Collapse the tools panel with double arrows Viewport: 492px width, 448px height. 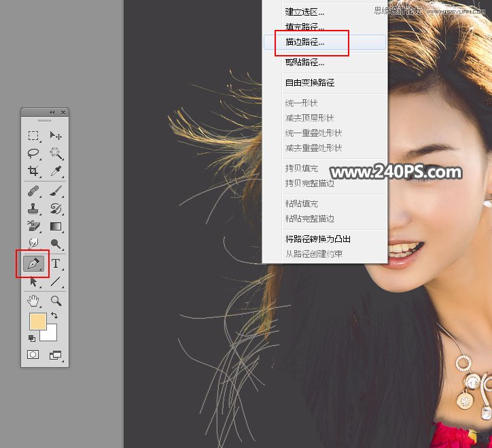click(52, 112)
